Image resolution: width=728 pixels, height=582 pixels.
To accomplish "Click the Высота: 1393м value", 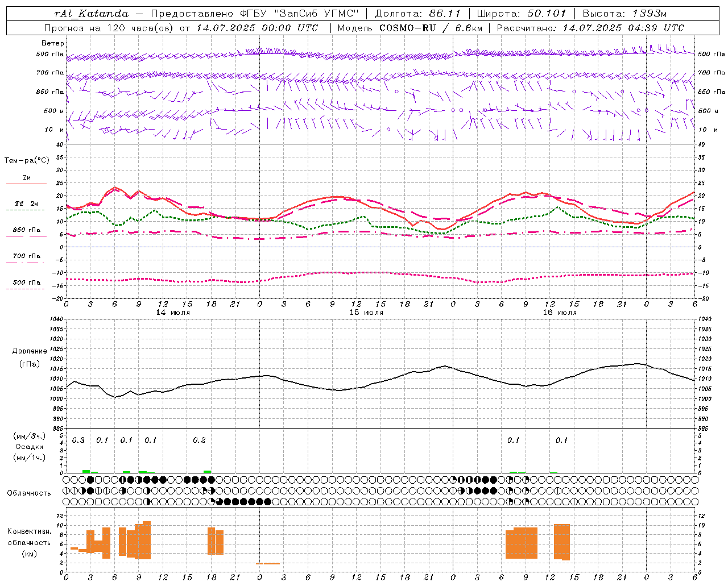I will pyautogui.click(x=624, y=14).
